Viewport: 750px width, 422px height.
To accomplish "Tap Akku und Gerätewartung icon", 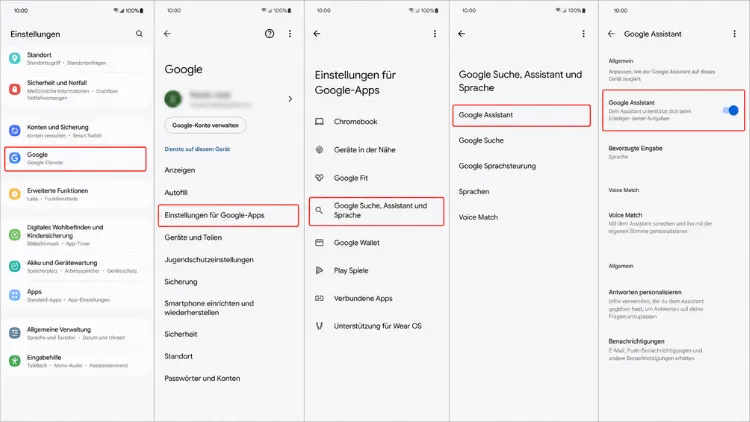I will [15, 266].
